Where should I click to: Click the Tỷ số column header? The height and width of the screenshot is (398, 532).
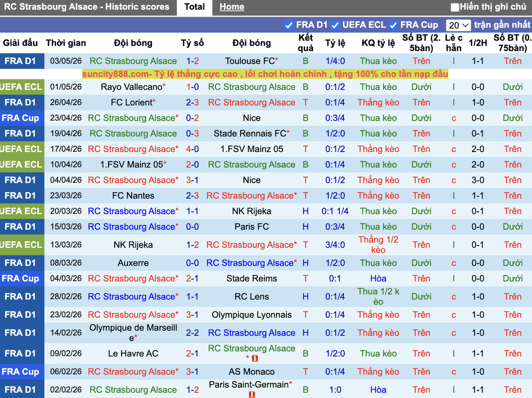(x=192, y=43)
